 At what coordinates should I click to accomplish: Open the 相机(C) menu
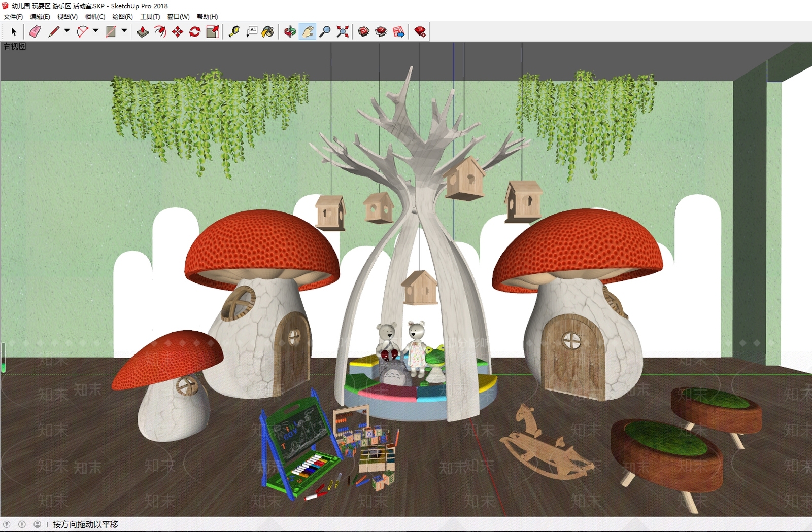[95, 17]
